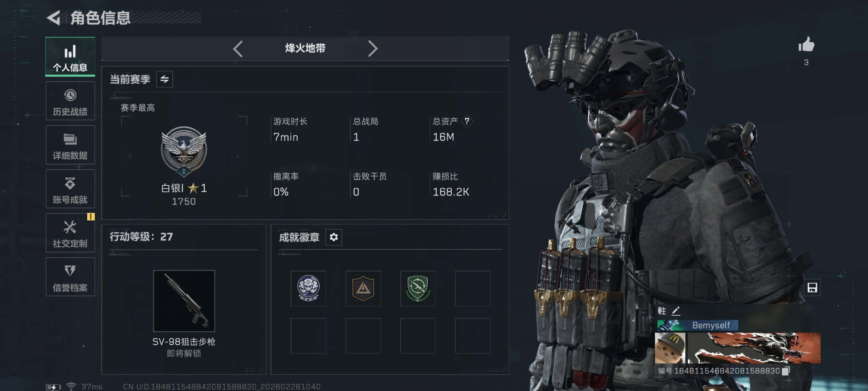This screenshot has width=868, height=391.
Task: Select the blue rose achievement badge
Action: click(x=308, y=288)
